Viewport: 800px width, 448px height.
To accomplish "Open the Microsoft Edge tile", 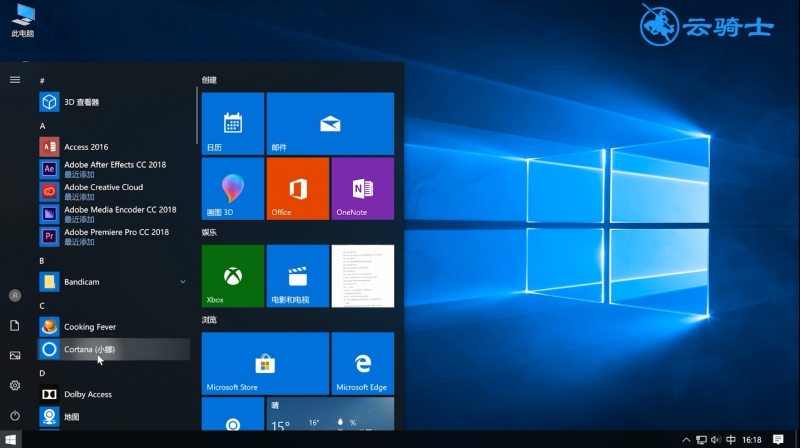I will point(363,363).
